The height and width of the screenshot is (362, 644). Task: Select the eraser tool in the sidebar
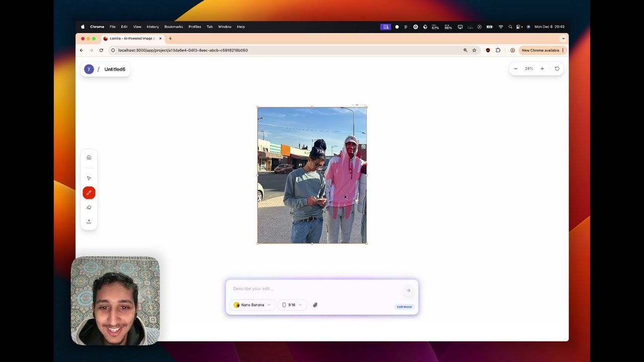tap(89, 207)
